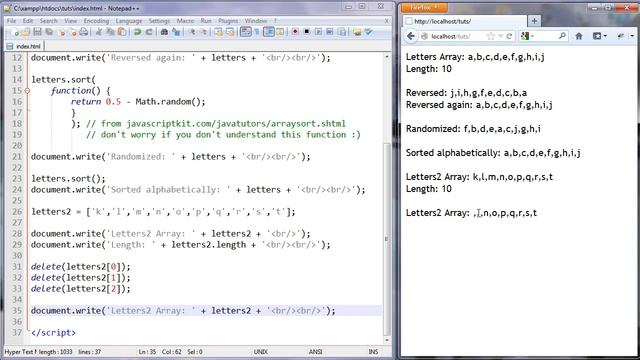
Task: Open the Firefox bookmarks menu button
Action: [599, 36]
